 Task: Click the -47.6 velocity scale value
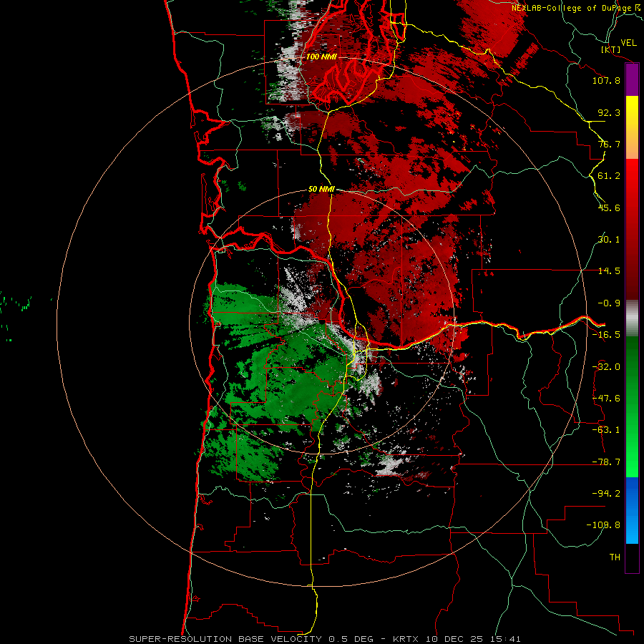[606, 399]
